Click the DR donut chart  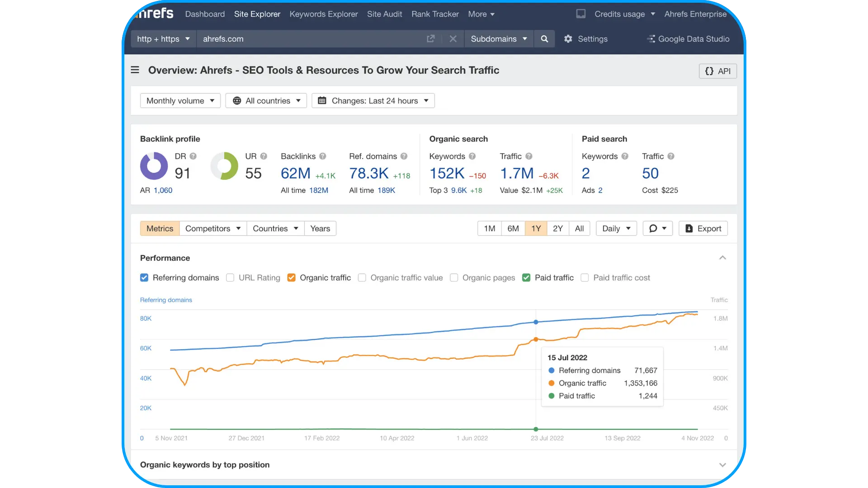pyautogui.click(x=154, y=166)
